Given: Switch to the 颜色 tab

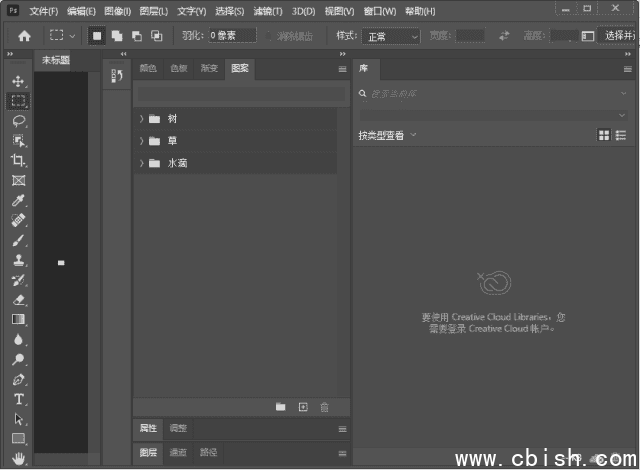Looking at the screenshot, I should [x=148, y=68].
